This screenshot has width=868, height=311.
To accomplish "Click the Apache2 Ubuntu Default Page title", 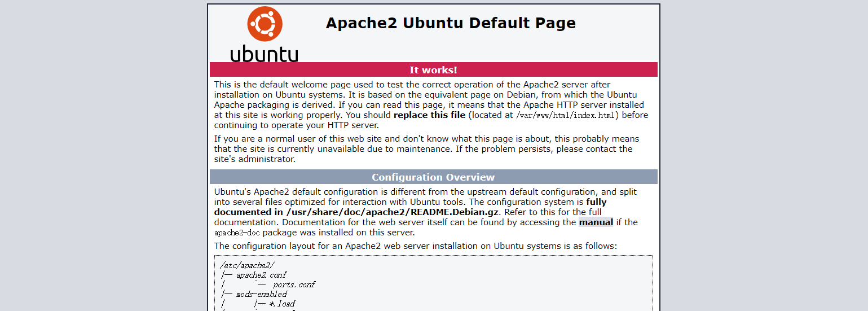I will coord(451,23).
